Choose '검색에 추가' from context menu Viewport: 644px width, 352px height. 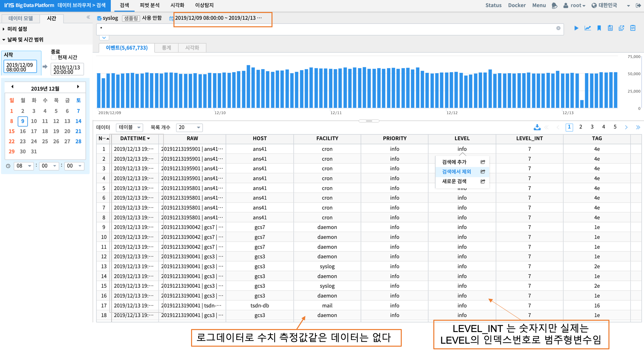454,162
